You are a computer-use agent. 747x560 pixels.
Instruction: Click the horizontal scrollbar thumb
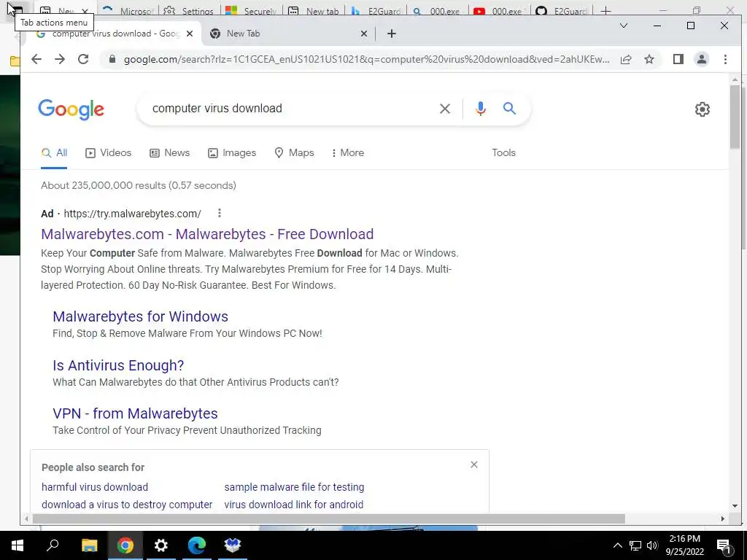[x=328, y=518]
